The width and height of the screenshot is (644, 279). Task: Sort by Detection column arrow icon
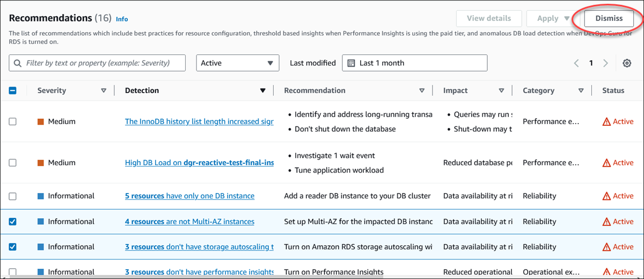262,91
